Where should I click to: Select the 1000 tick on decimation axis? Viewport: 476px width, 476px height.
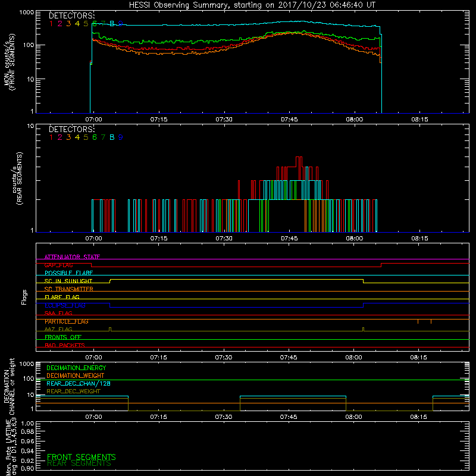pos(27,364)
